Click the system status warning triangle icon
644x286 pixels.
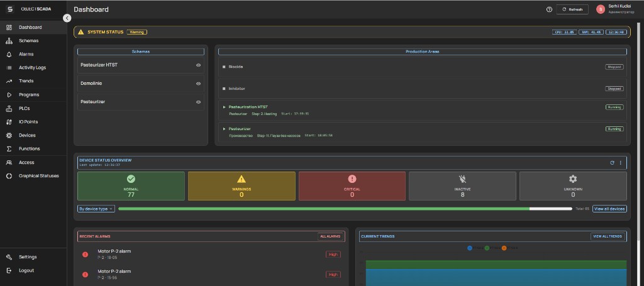click(81, 32)
